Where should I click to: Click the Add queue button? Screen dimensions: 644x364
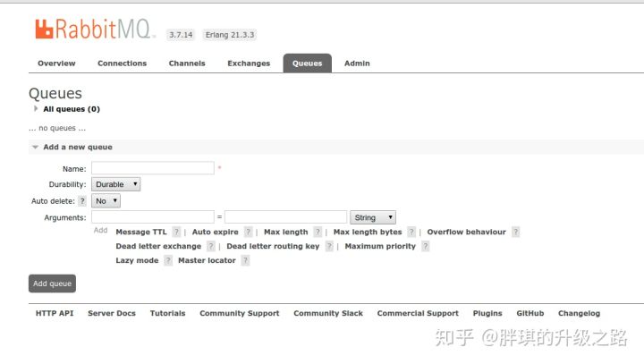coord(52,284)
